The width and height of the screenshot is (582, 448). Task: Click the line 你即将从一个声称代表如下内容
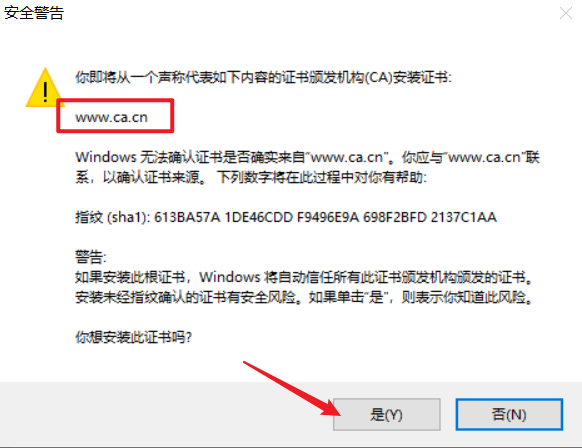[x=263, y=78]
